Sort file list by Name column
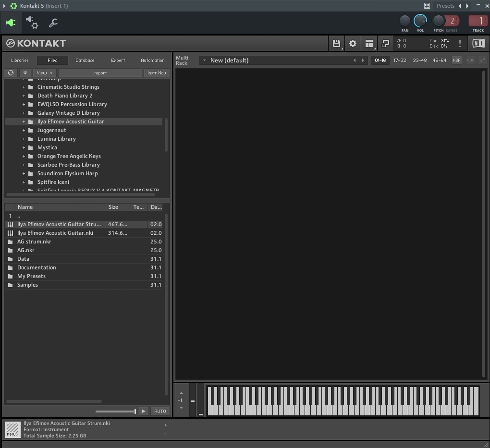The width and height of the screenshot is (490, 448). tap(60, 207)
